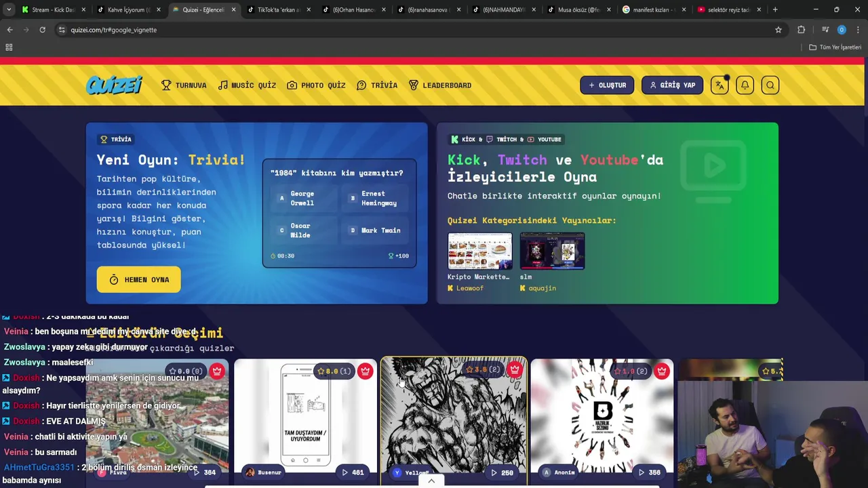Open the language translate icon
This screenshot has width=868, height=488.
tap(719, 85)
